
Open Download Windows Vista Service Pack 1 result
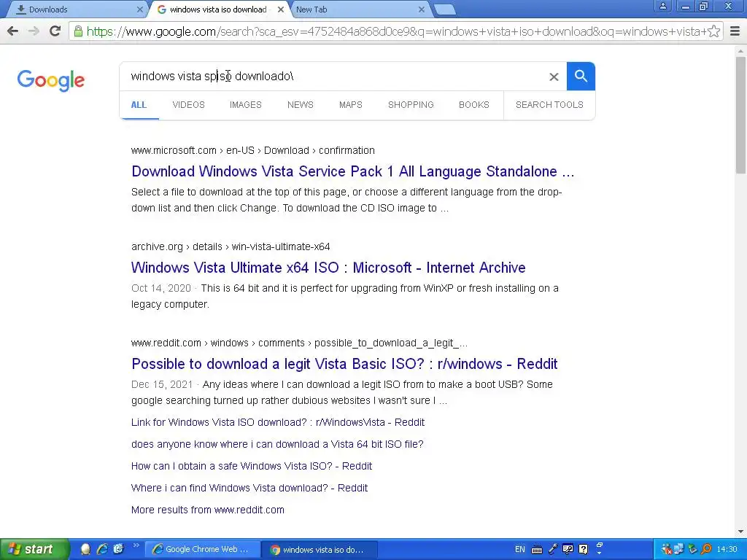[352, 171]
